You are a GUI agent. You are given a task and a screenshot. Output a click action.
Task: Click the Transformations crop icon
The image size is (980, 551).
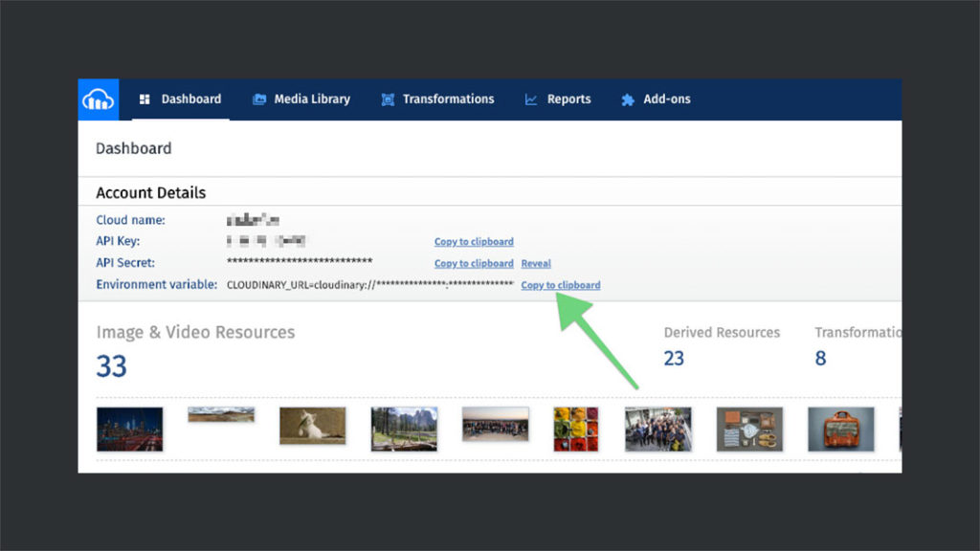point(388,99)
